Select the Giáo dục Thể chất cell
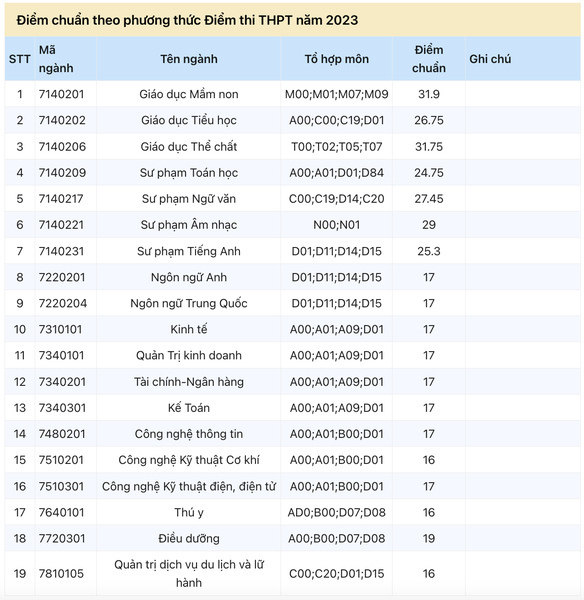 pos(189,147)
